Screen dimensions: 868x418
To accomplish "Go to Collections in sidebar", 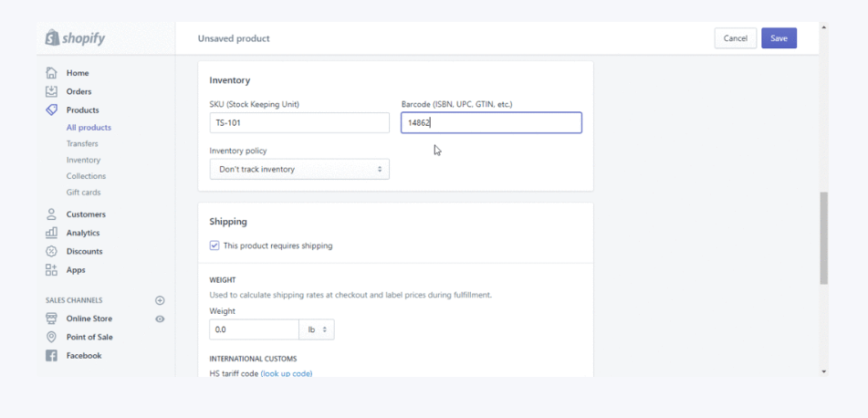I will point(86,176).
